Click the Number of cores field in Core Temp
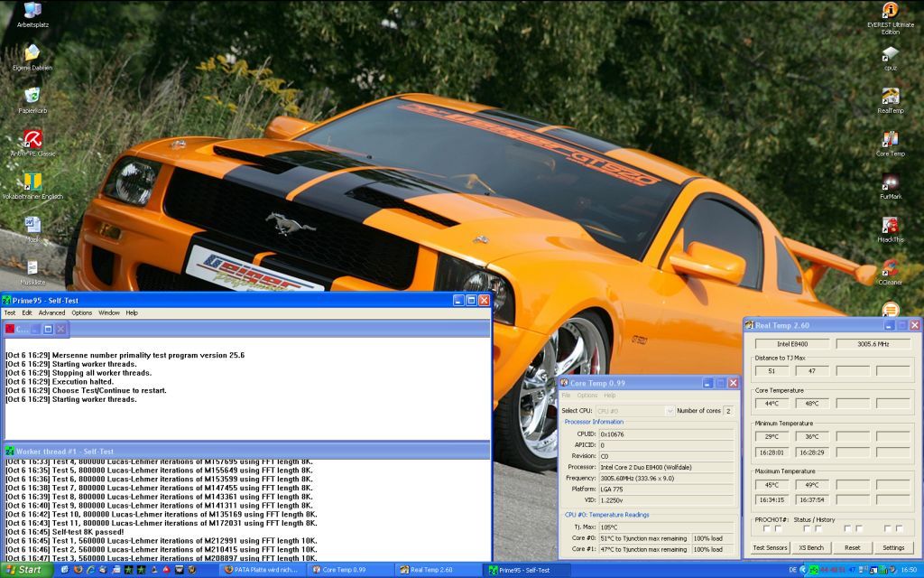The height and width of the screenshot is (578, 924). point(728,411)
